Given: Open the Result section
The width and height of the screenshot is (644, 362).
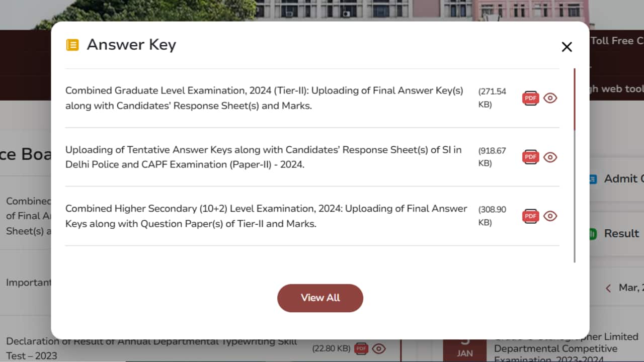Looking at the screenshot, I should pos(622,233).
